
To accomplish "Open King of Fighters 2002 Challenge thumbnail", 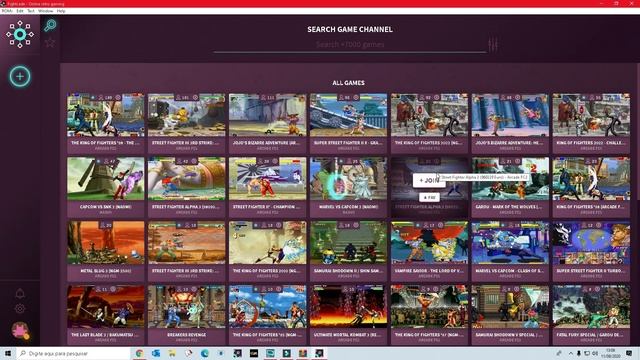I will pos(591,115).
